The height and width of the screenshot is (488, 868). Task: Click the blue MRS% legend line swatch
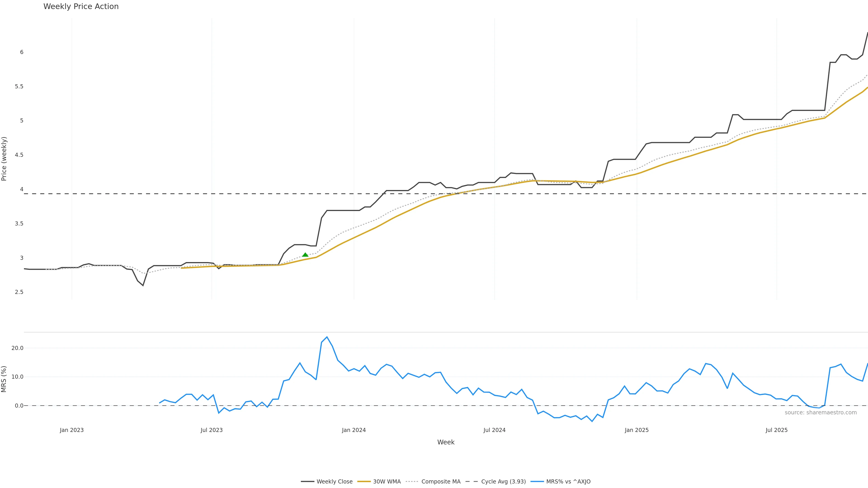(x=537, y=482)
